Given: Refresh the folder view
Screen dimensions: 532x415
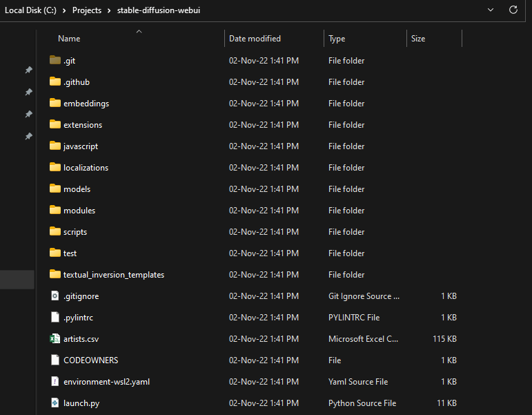Looking at the screenshot, I should [x=513, y=10].
